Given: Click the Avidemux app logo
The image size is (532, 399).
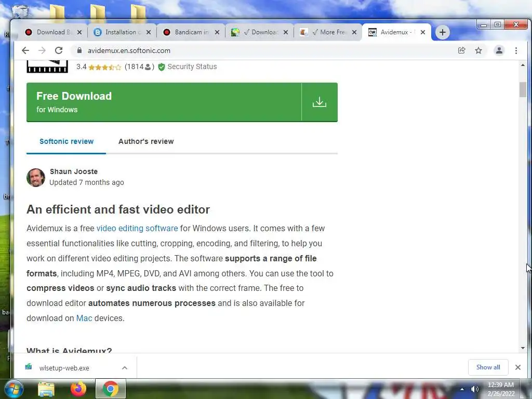Looking at the screenshot, I should (x=47, y=66).
